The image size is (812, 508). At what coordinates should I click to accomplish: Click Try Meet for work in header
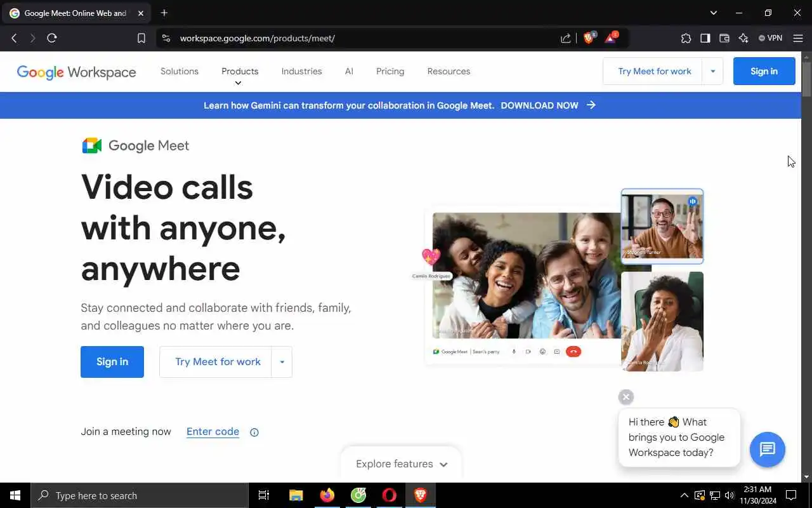(654, 71)
